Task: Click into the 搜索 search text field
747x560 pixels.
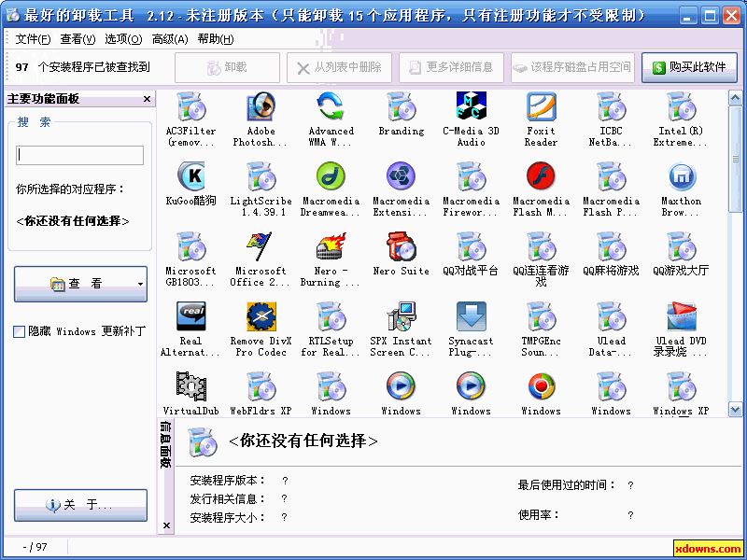Action: 79,155
